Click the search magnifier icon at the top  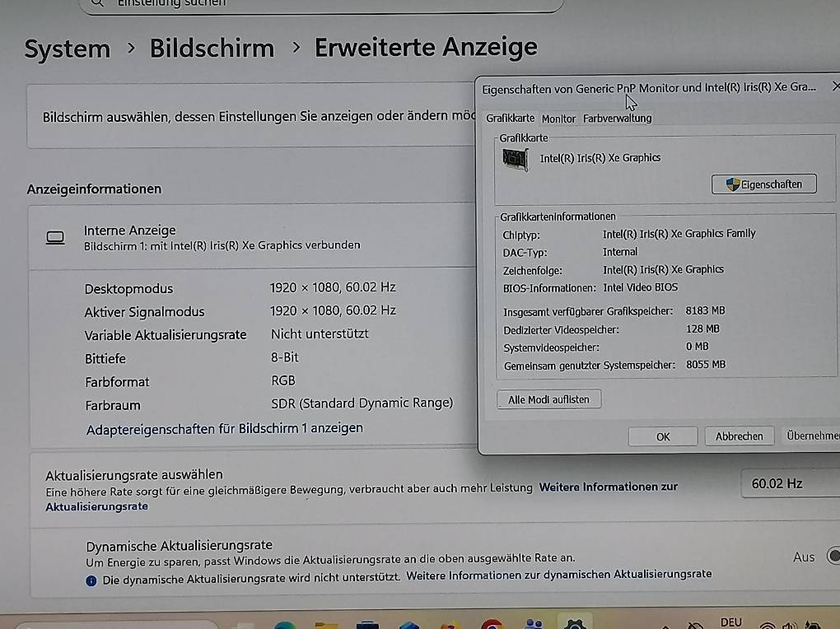coord(96,4)
